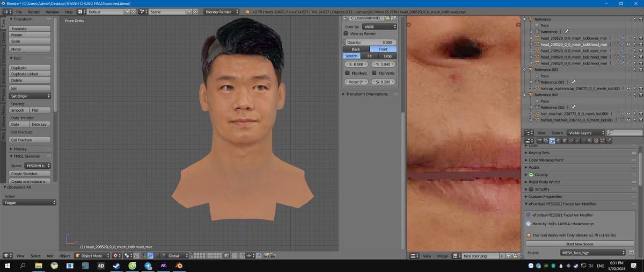Open the Color Space sRGB dropdown
644x272 pixels.
pos(379,26)
